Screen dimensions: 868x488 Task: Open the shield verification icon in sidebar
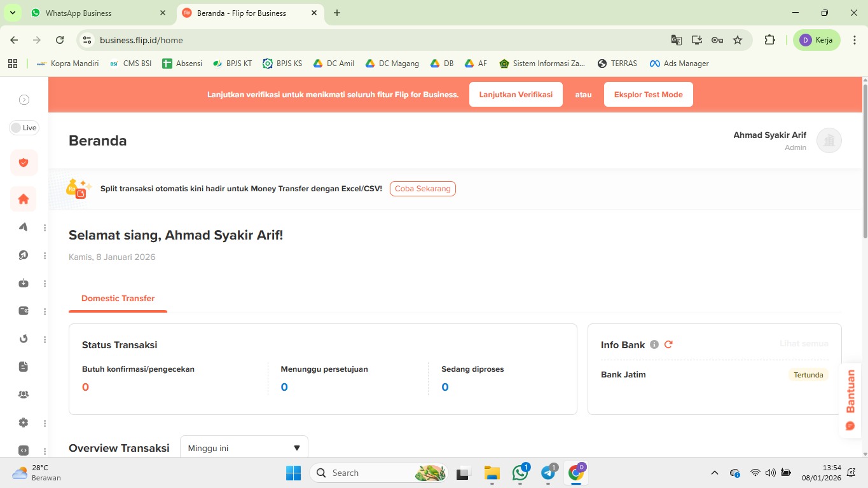24,163
